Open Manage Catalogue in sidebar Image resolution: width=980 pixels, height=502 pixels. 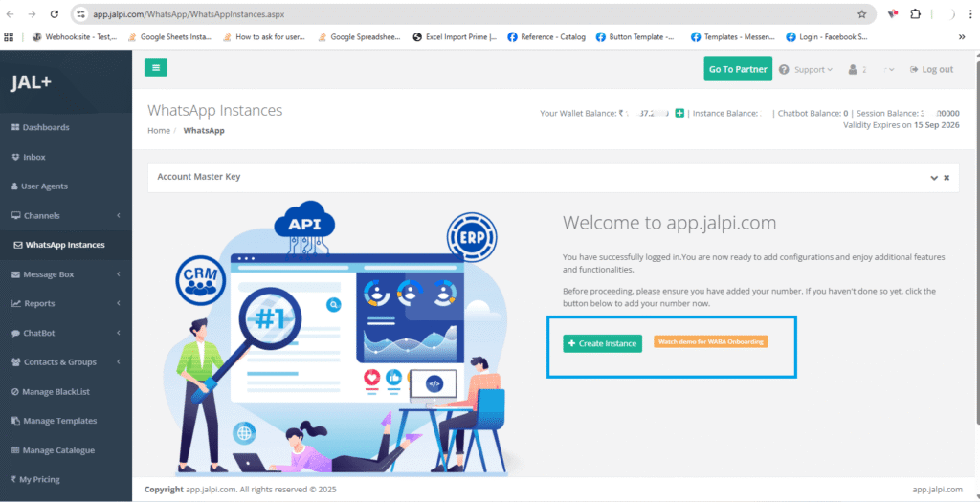coord(58,450)
